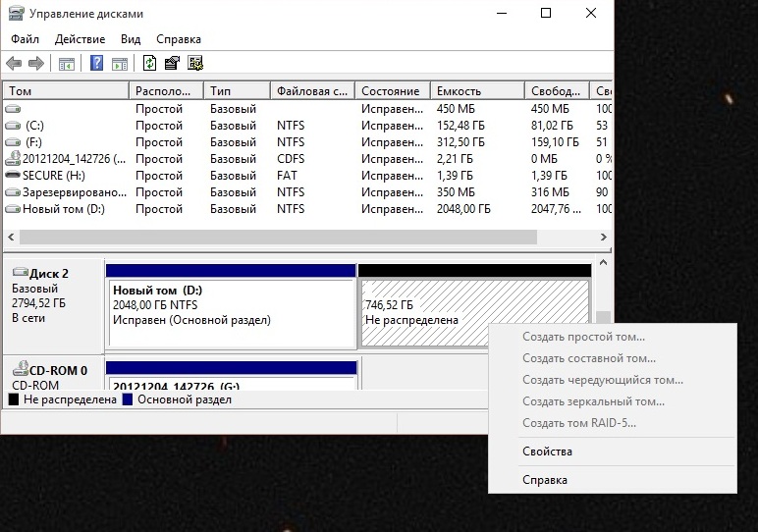758x532 pixels.
Task: Select Создать составной том context entry
Action: click(x=613, y=358)
